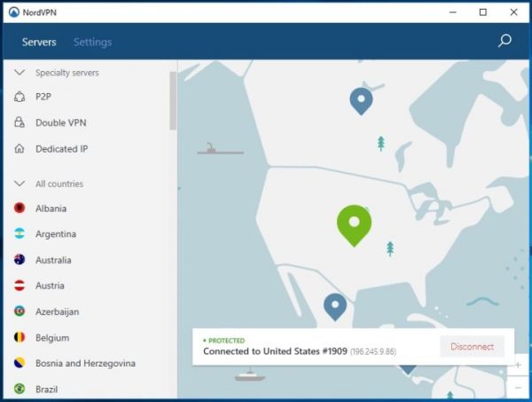
Task: Zoom in the map with plus button
Action: 518,365
